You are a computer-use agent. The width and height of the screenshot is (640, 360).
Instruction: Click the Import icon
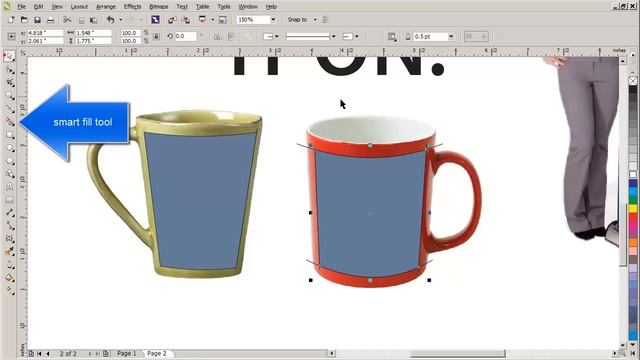pos(172,20)
